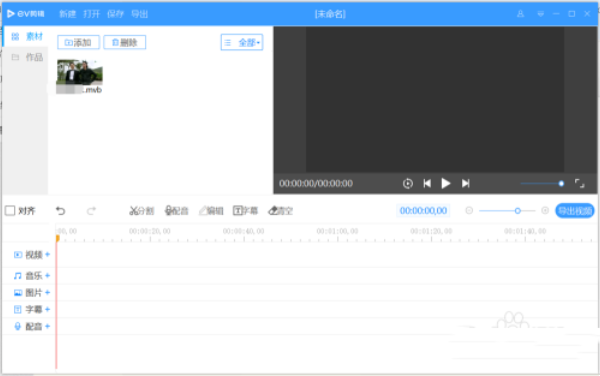Click the 清空 clear button
The image size is (600, 376).
pyautogui.click(x=280, y=211)
